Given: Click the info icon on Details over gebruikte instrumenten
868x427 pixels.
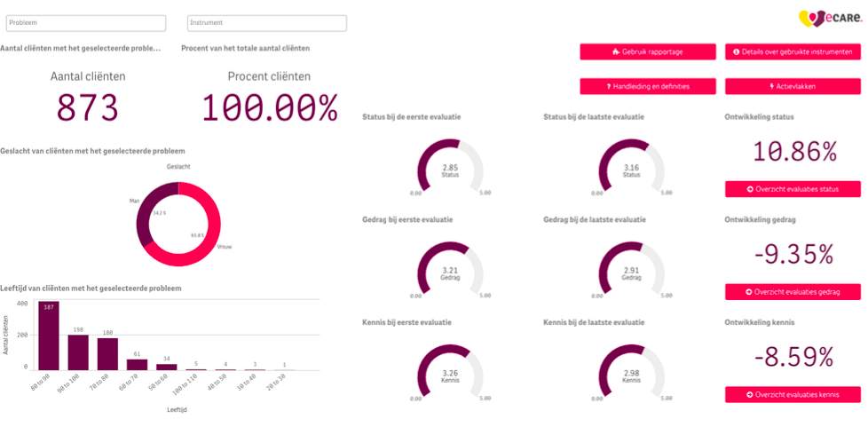Looking at the screenshot, I should point(737,51).
